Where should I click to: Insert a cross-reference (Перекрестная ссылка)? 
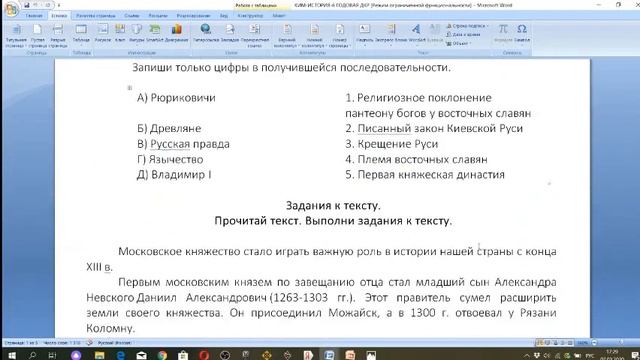point(255,36)
